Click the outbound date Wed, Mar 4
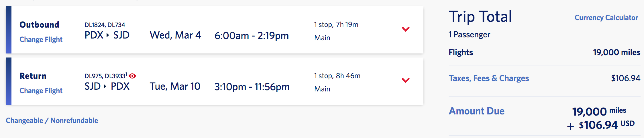644x138 pixels. tap(175, 35)
